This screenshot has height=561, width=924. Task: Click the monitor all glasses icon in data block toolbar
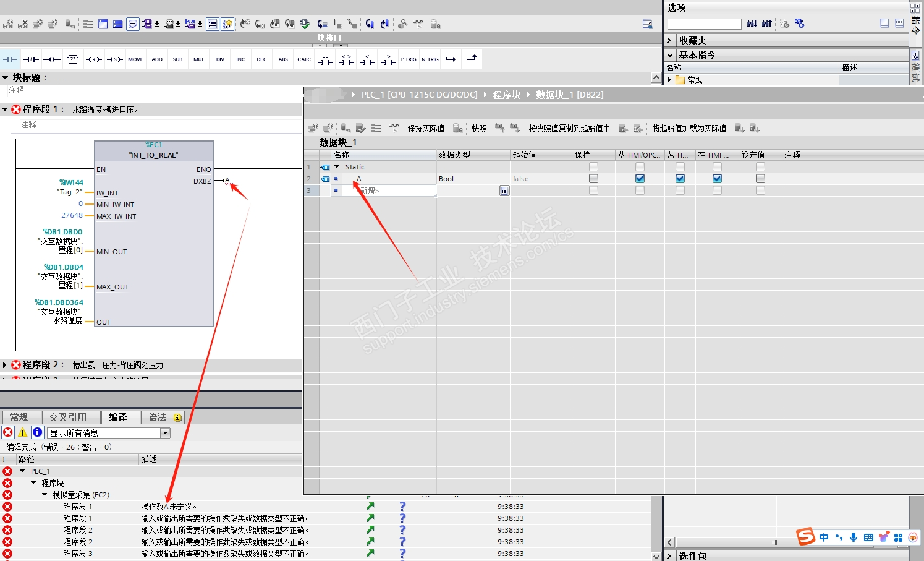(394, 128)
